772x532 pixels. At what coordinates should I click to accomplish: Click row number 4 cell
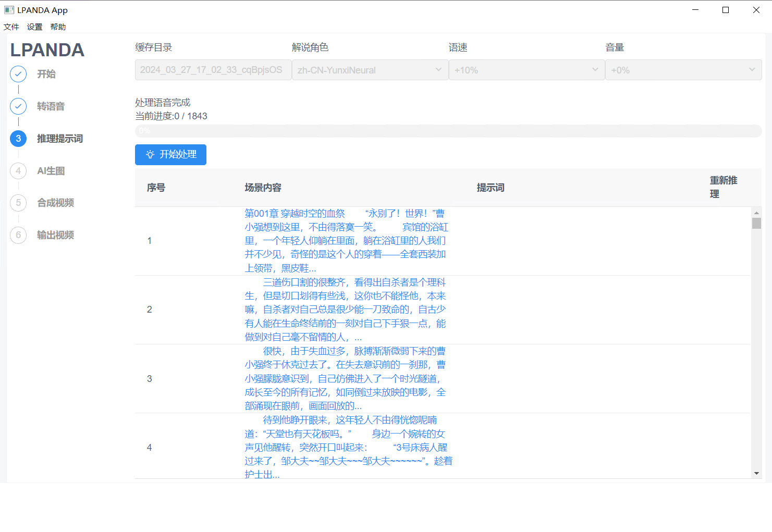pos(150,447)
